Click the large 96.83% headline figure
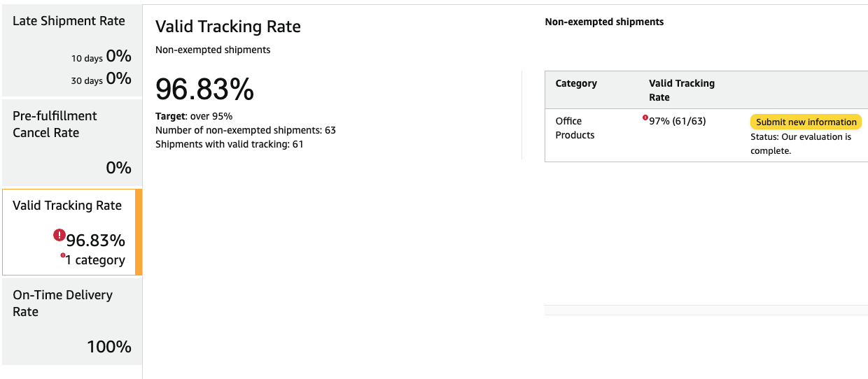Image resolution: width=868 pixels, height=379 pixels. pyautogui.click(x=204, y=90)
